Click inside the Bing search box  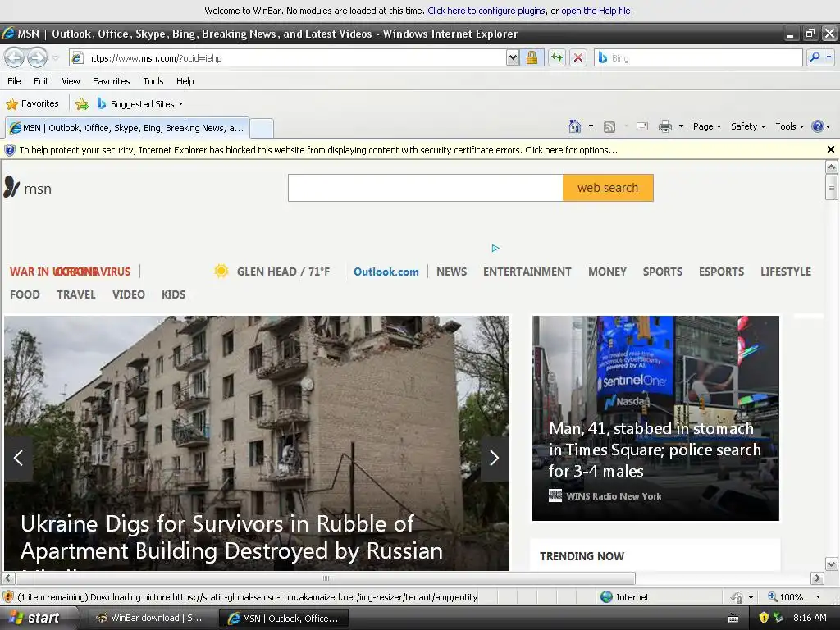[x=699, y=57]
